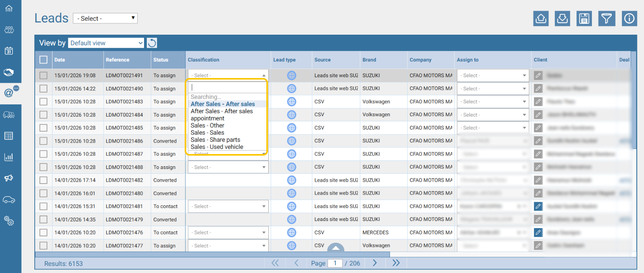The height and width of the screenshot is (273, 644).
Task: Open the vehicles fleet icon in sidebar
Action: pyautogui.click(x=9, y=115)
